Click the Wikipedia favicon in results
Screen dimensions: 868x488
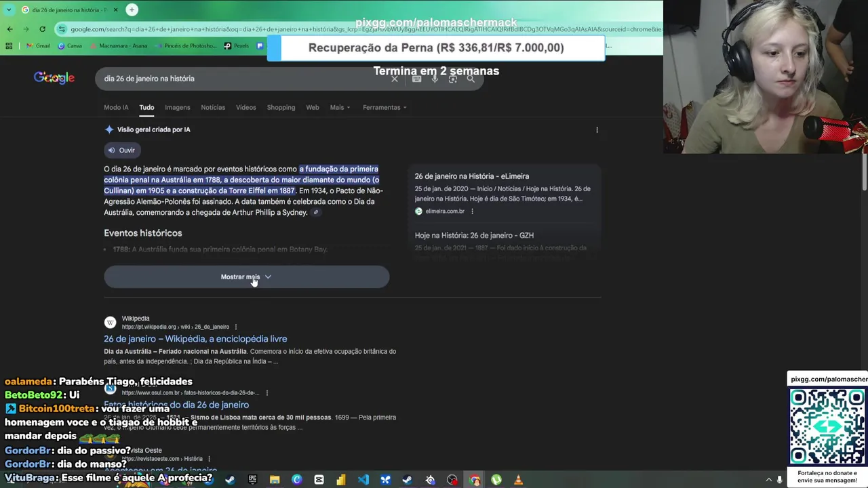[111, 323]
